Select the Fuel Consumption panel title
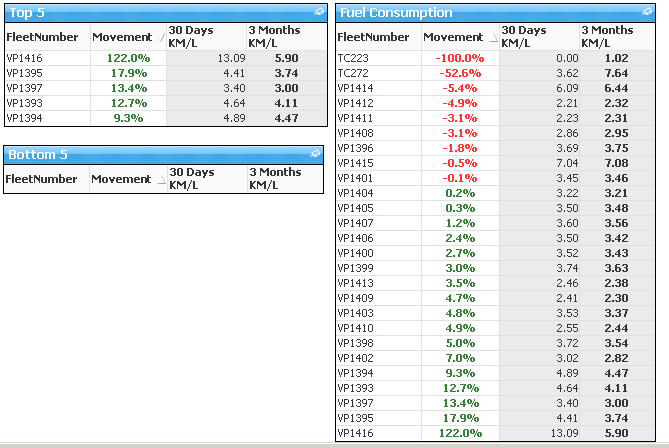Screen dimensions: 669x448 point(396,12)
